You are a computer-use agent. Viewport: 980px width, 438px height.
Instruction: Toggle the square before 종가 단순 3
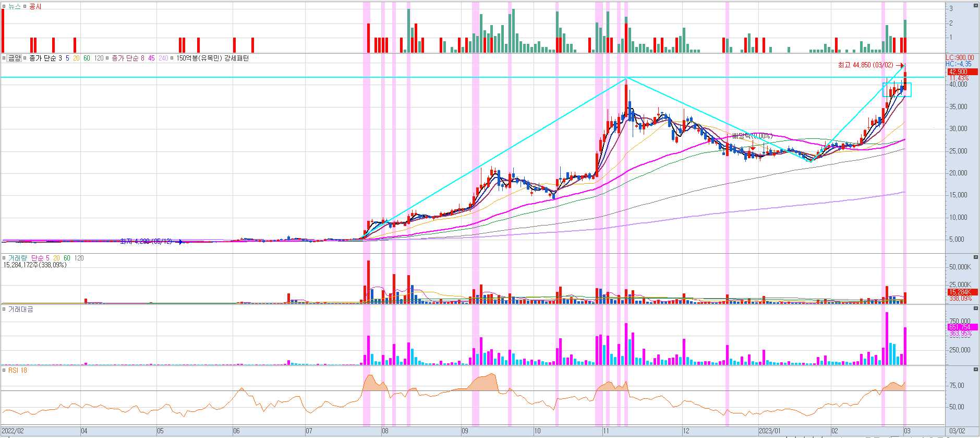point(25,58)
